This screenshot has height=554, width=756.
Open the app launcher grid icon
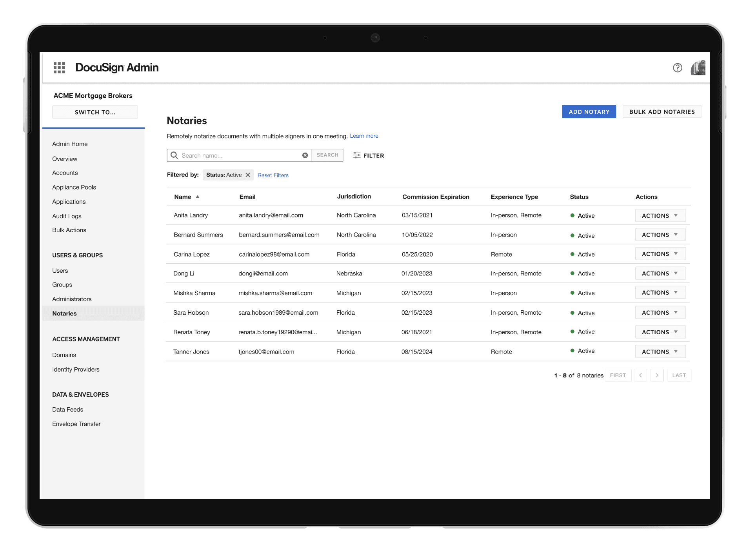(59, 67)
